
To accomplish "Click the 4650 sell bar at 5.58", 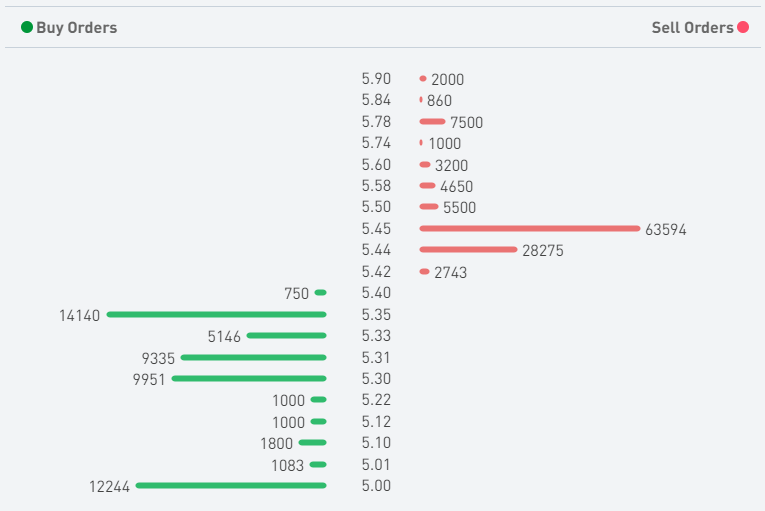I will click(x=427, y=186).
